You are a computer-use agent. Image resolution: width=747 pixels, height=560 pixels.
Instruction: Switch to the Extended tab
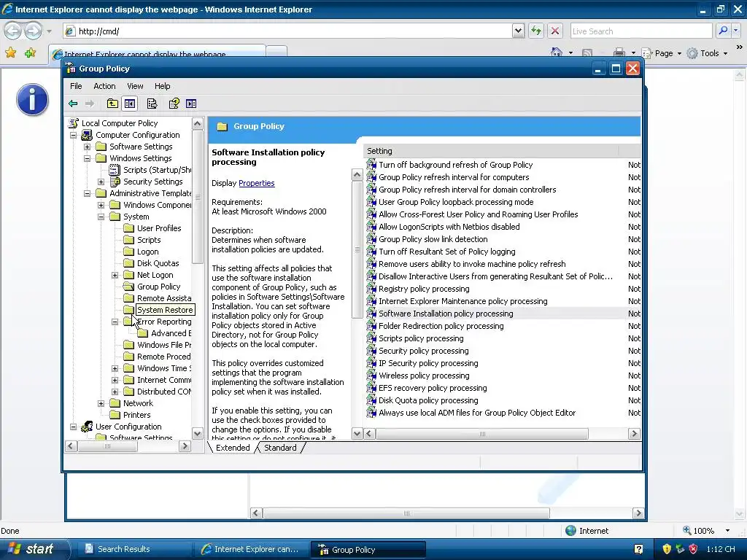(233, 448)
